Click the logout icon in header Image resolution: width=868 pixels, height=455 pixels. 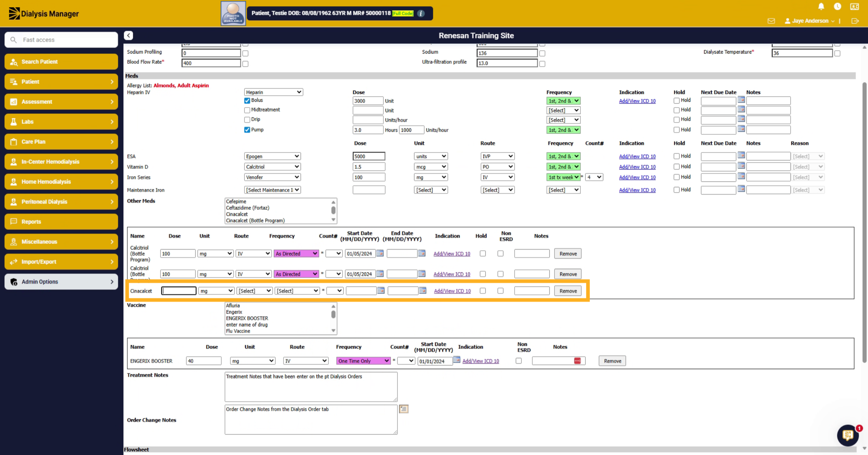855,21
